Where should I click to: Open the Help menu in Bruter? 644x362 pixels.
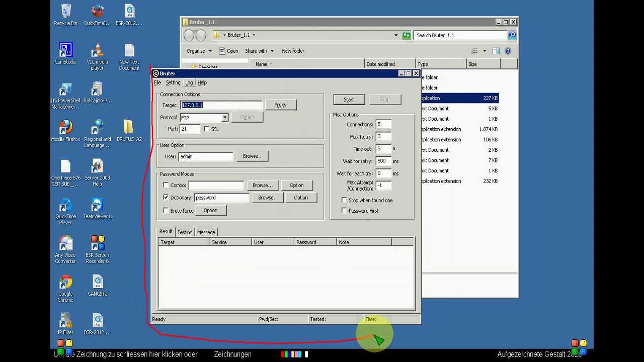tap(202, 83)
